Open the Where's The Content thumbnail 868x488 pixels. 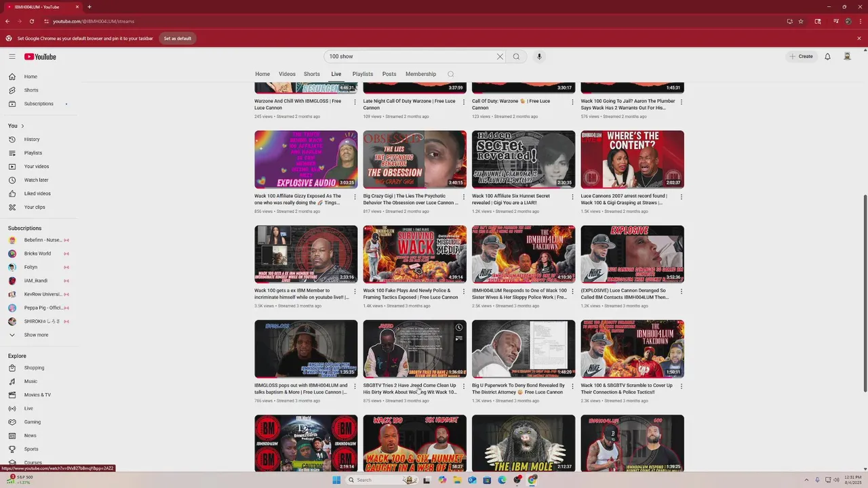632,159
